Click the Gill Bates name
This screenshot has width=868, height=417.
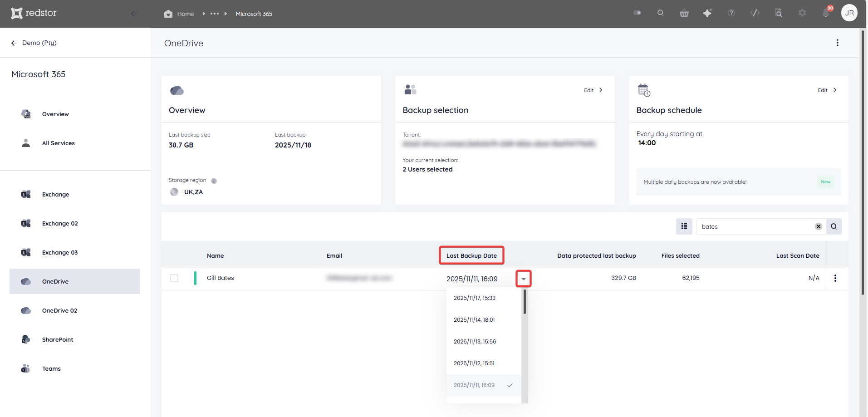tap(221, 278)
